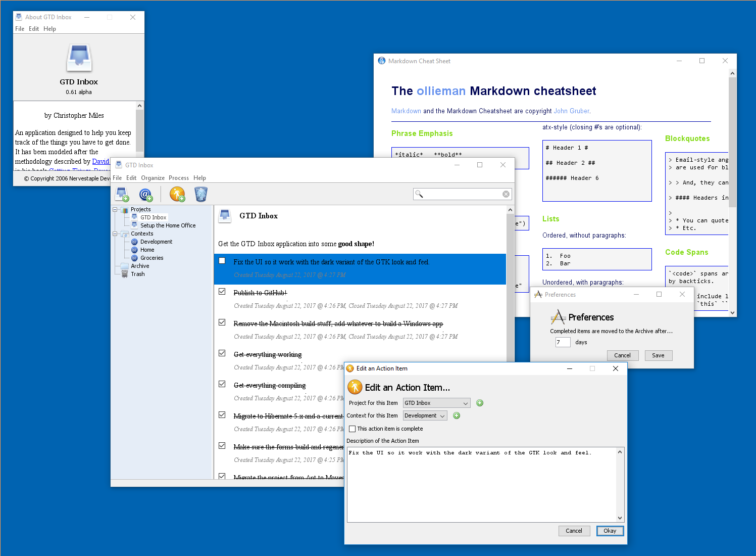Image resolution: width=756 pixels, height=556 pixels.
Task: Click the new action item toolbar icon
Action: click(x=177, y=194)
